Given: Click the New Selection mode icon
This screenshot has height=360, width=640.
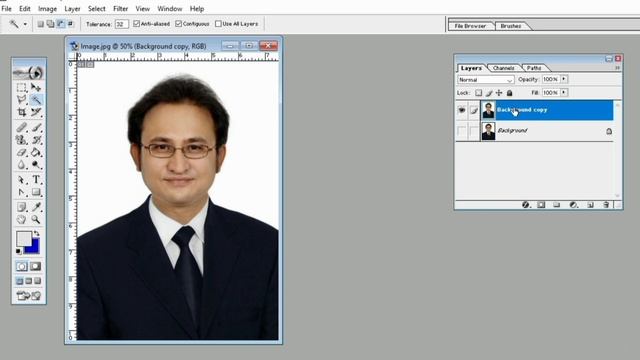Looking at the screenshot, I should (40, 24).
